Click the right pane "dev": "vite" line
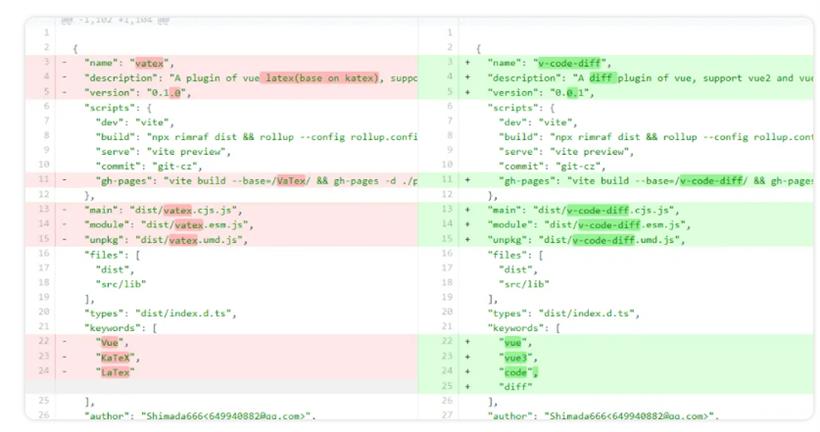Screen dimensions: 820x432 [x=616, y=122]
